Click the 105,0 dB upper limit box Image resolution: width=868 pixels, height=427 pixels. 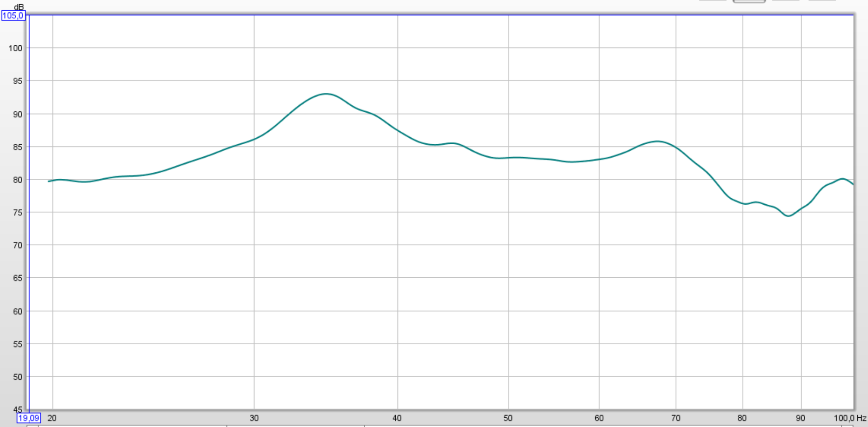(13, 16)
